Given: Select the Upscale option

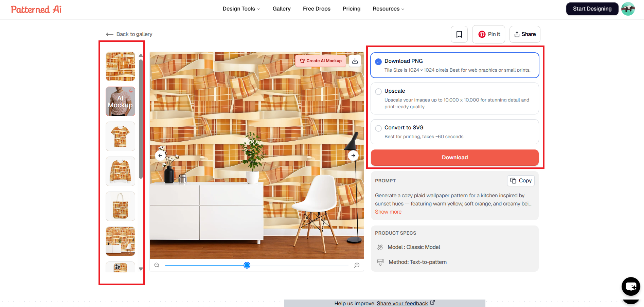Looking at the screenshot, I should click(378, 91).
